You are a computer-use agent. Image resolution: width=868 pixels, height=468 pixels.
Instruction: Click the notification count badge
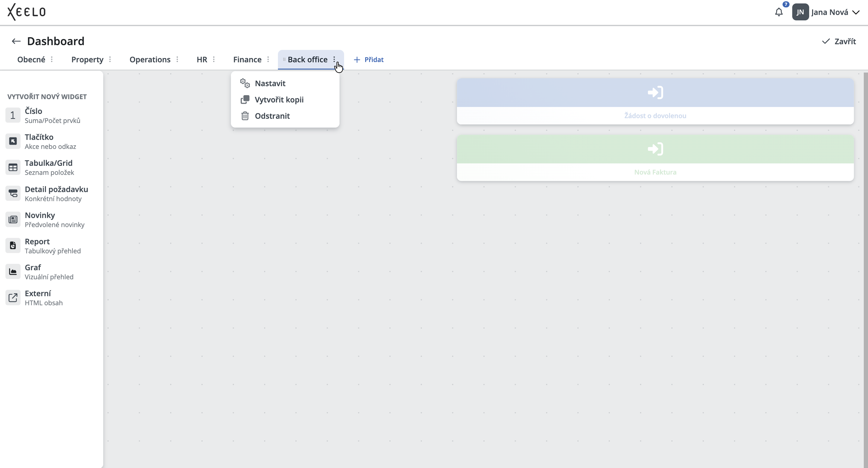786,5
